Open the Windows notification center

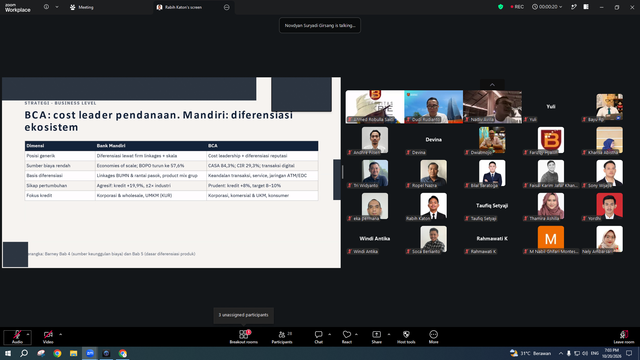(x=629, y=353)
